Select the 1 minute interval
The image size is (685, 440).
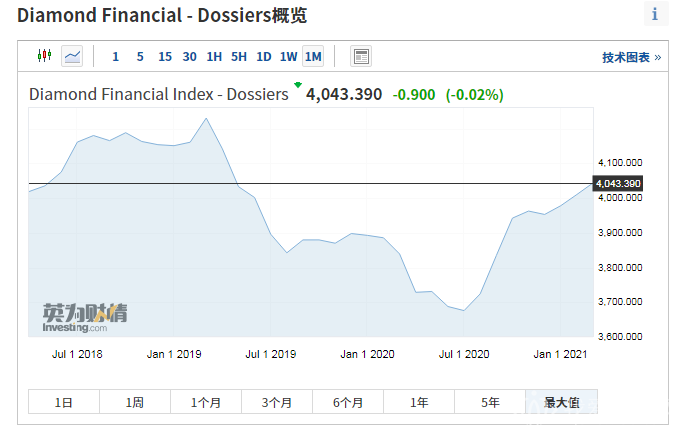coord(115,56)
